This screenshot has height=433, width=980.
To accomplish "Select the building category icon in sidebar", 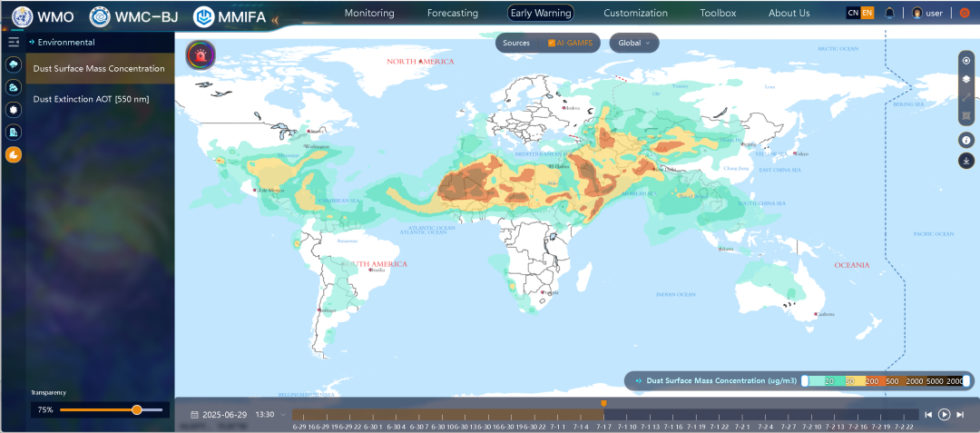I will 13,133.
